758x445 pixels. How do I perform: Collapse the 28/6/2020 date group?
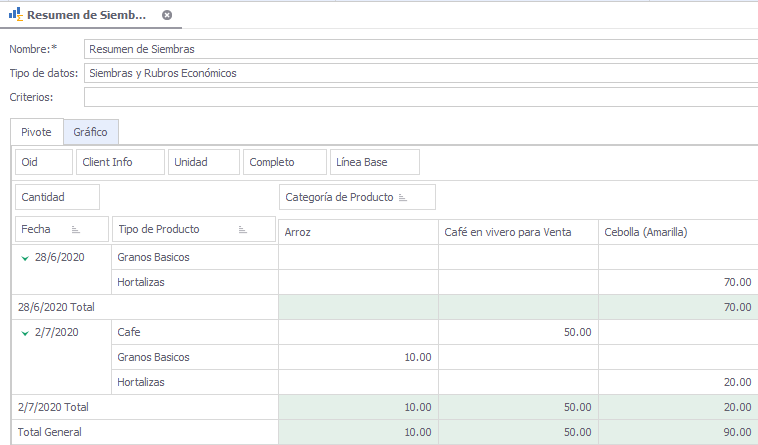(x=24, y=258)
